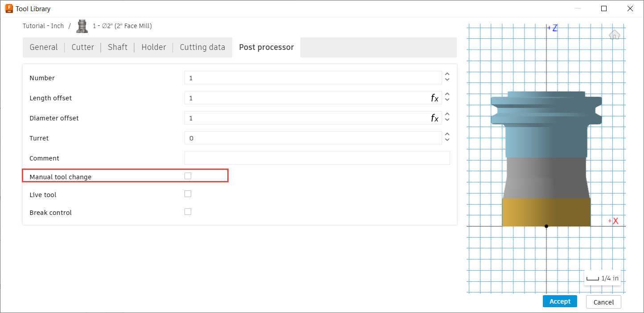Click the 1/4 in scale indicator

coord(602,277)
